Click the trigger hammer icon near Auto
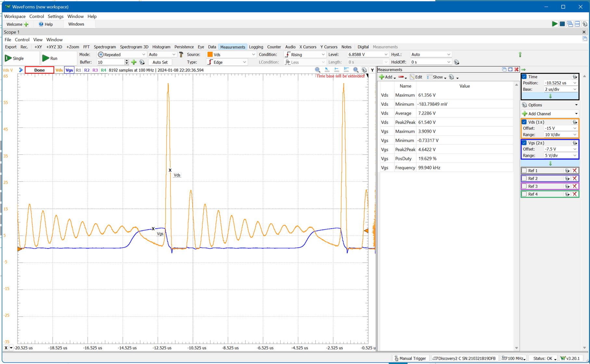Screen dimensions: 590x364 181,55
